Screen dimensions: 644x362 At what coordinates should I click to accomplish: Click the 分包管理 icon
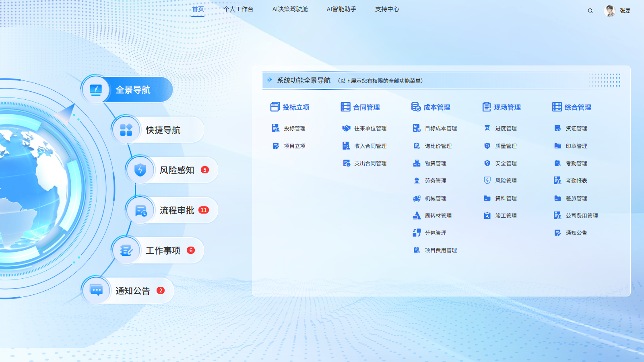417,233
